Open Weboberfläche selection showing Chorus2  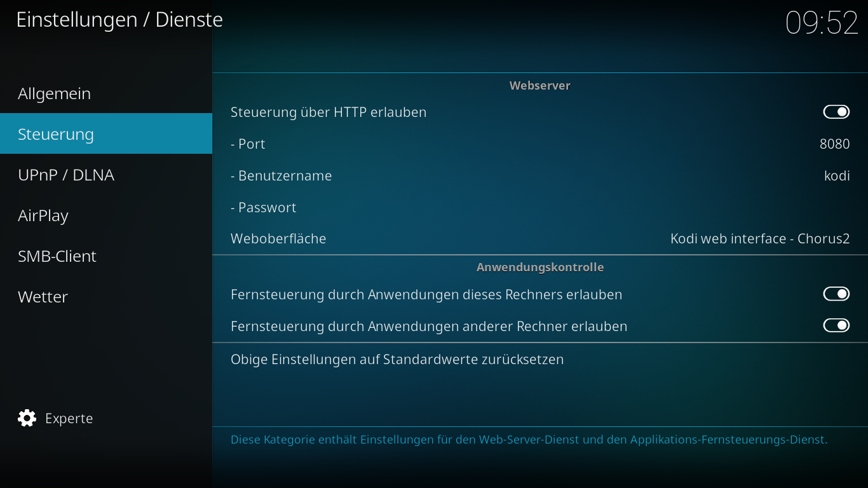click(759, 239)
